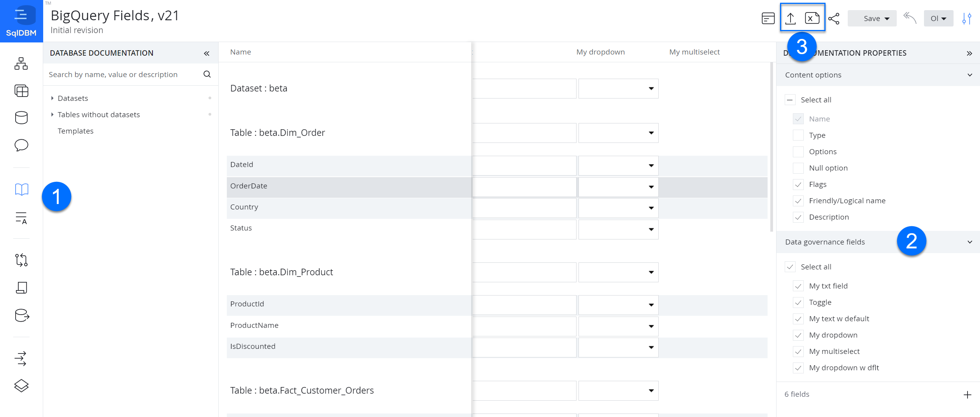Screen dimensions: 980x417
Task: Click the undo arrow in the toolbar
Action: click(910, 18)
